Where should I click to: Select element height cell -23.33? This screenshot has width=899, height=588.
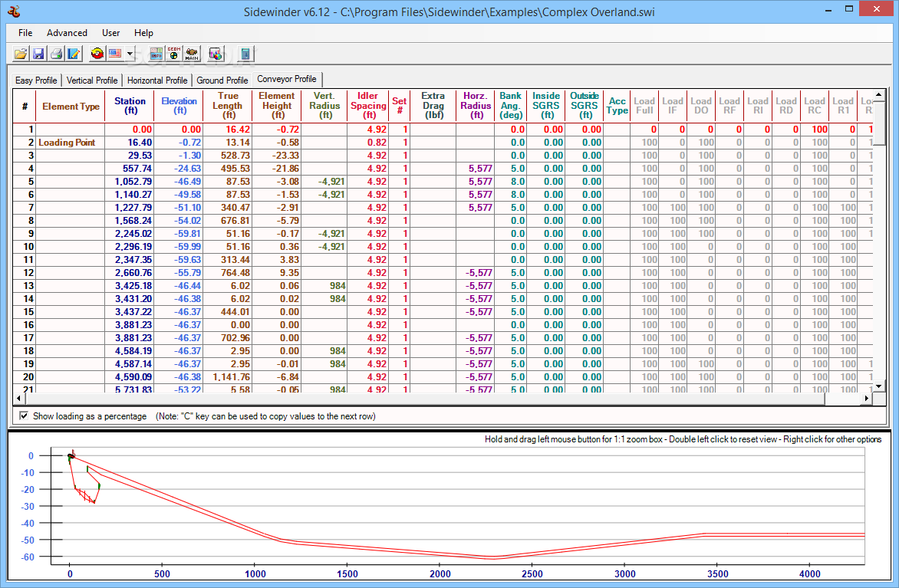[276, 156]
